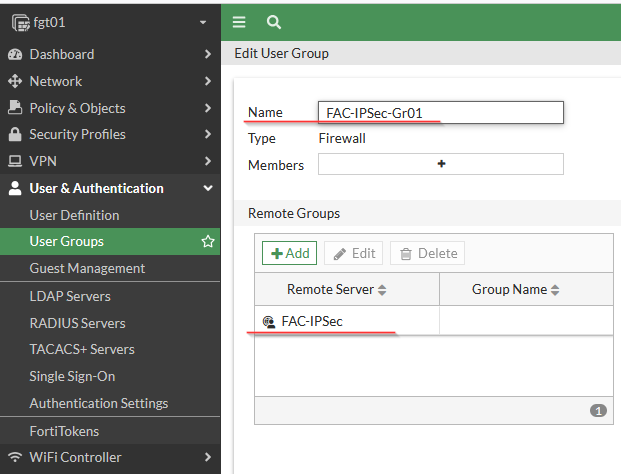Open the LDAP Servers menu item

70,296
